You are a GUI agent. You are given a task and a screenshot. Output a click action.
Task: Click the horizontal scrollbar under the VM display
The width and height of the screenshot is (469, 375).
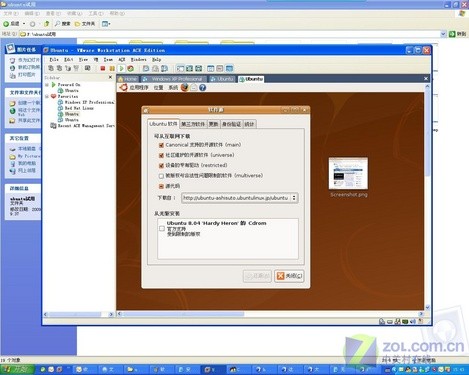tap(270, 314)
